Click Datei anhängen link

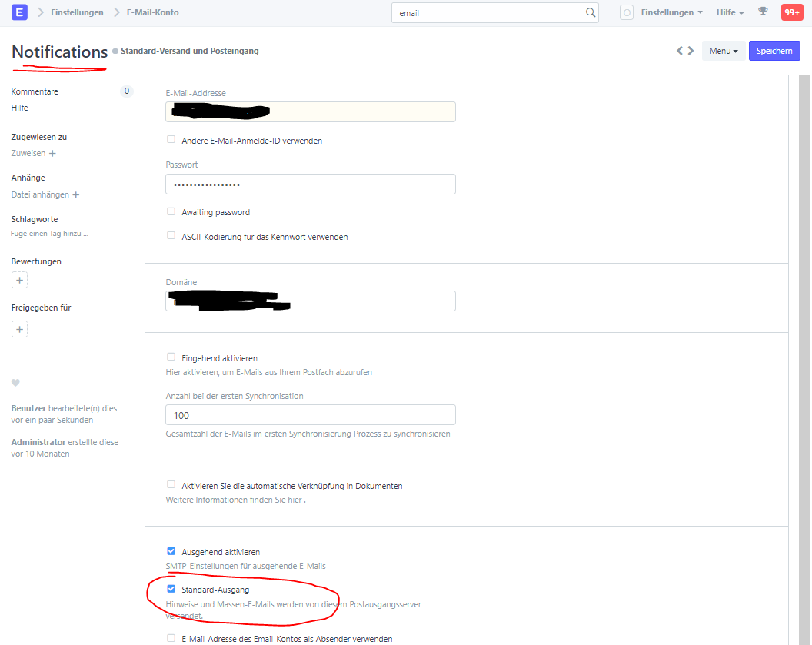click(x=40, y=194)
